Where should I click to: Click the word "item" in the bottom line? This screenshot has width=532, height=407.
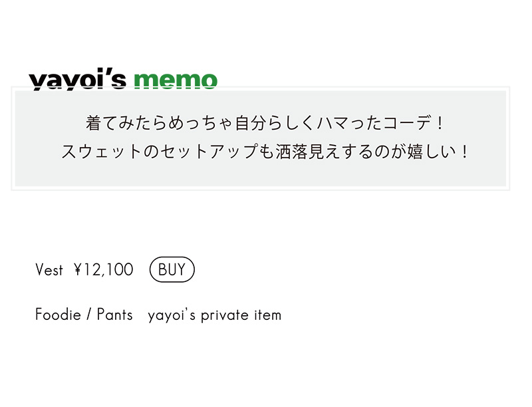tap(268, 315)
